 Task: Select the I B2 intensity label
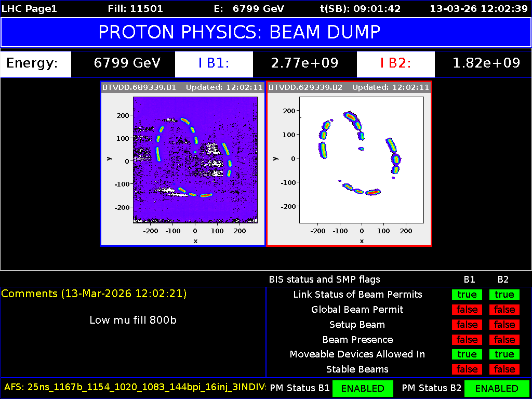pos(395,63)
